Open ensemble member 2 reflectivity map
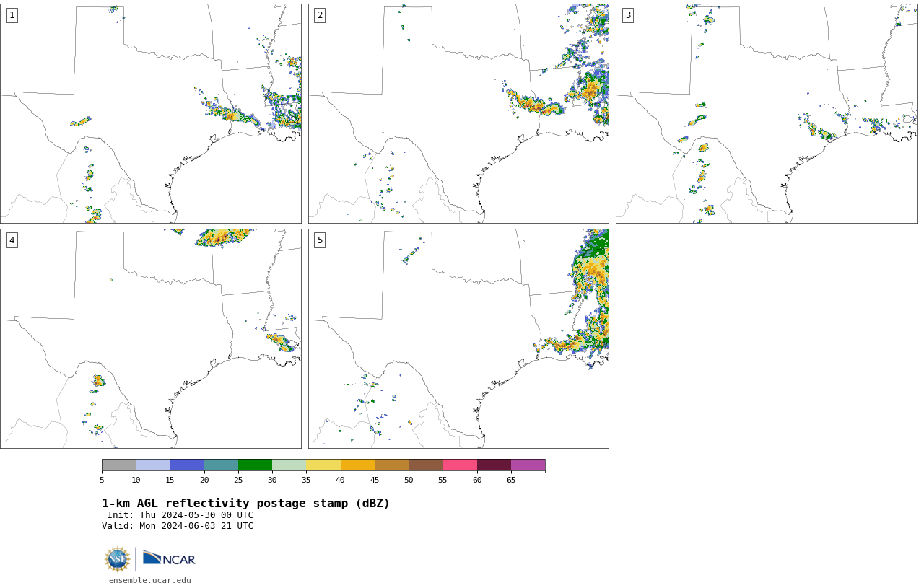Screen dimensions: 924x588 pyautogui.click(x=458, y=113)
